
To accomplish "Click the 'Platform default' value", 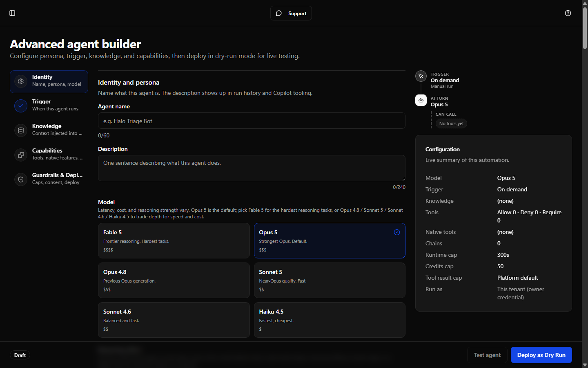I will tap(517, 278).
